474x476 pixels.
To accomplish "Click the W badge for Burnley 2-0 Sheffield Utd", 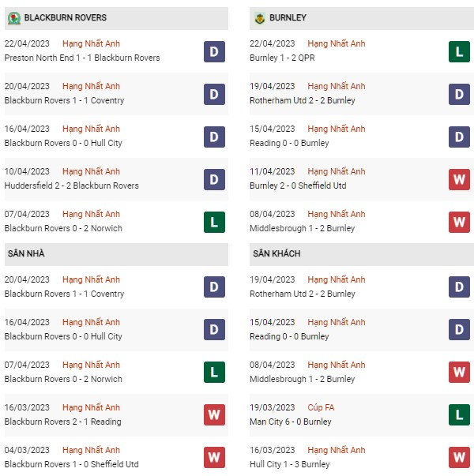I will pyautogui.click(x=460, y=179).
